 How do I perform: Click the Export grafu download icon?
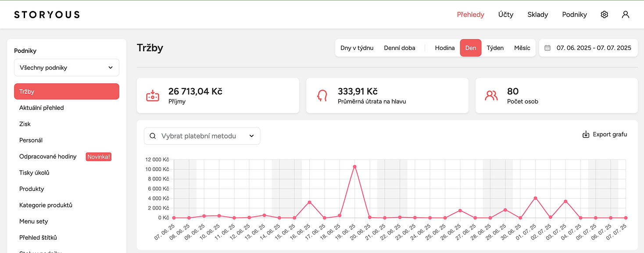586,135
